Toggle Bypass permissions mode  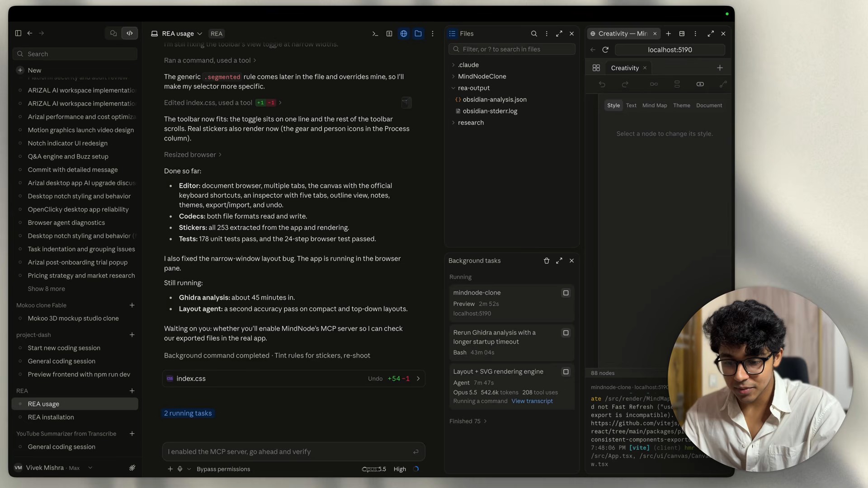tap(223, 469)
